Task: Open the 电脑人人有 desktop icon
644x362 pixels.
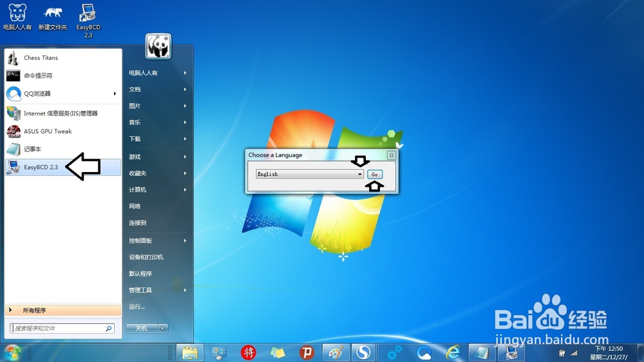Action: click(x=17, y=17)
